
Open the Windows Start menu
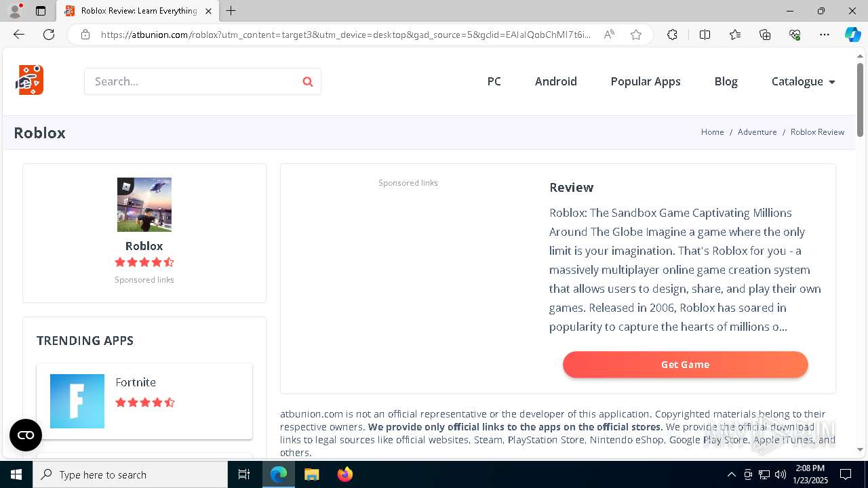pyautogui.click(x=16, y=474)
